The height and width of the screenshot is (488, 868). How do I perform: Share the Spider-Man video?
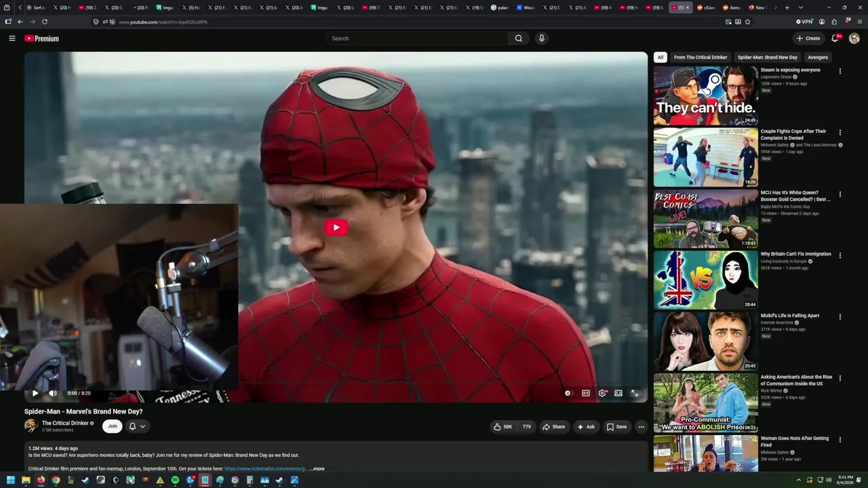tap(553, 427)
